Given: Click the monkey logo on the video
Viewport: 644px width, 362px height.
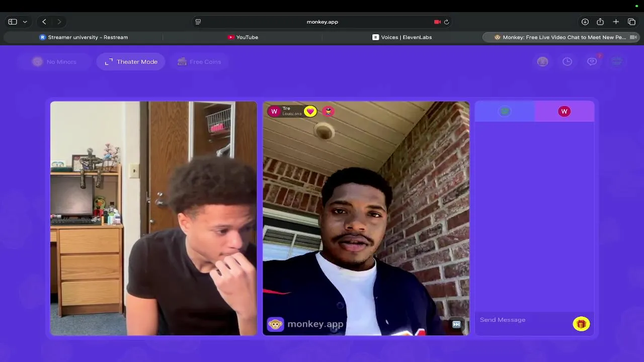Looking at the screenshot, I should point(275,324).
